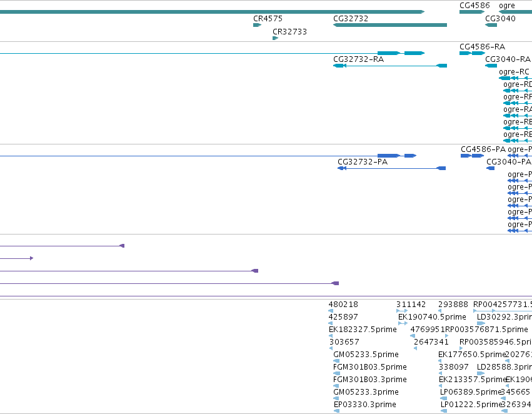The width and height of the screenshot is (532, 414).
Task: Click the FGM301B03.5prime EST label
Action: (x=370, y=367)
